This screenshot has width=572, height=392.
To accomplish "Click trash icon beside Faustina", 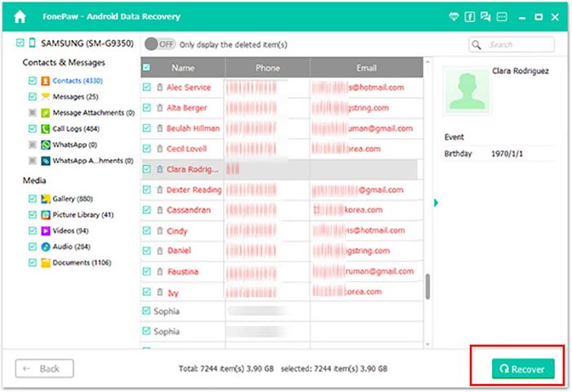I will coord(160,272).
